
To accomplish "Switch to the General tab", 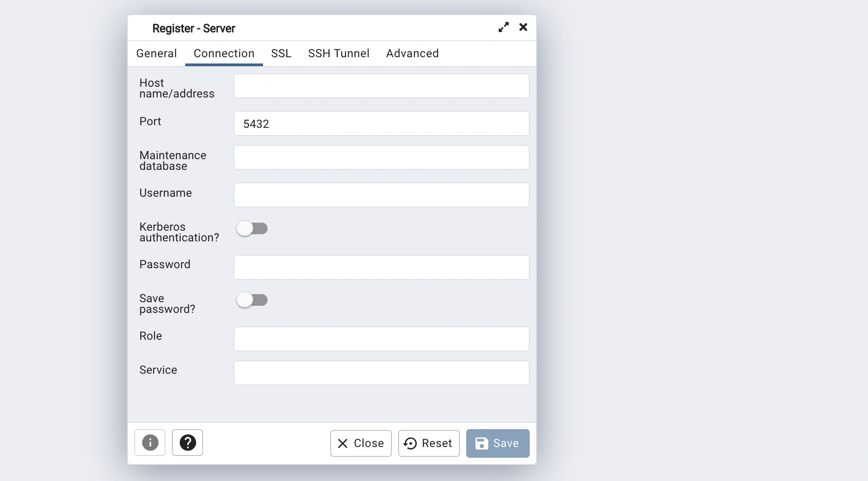I will pos(157,54).
